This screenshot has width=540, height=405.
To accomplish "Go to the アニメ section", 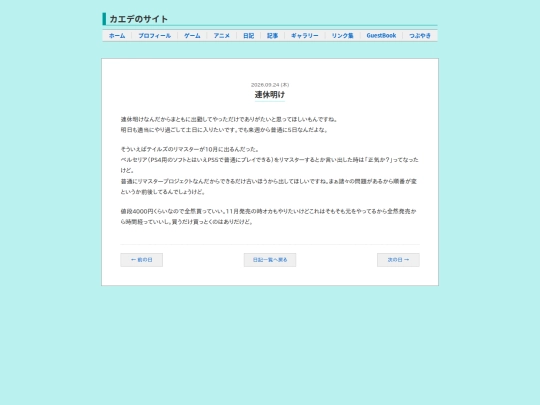I will pyautogui.click(x=221, y=35).
